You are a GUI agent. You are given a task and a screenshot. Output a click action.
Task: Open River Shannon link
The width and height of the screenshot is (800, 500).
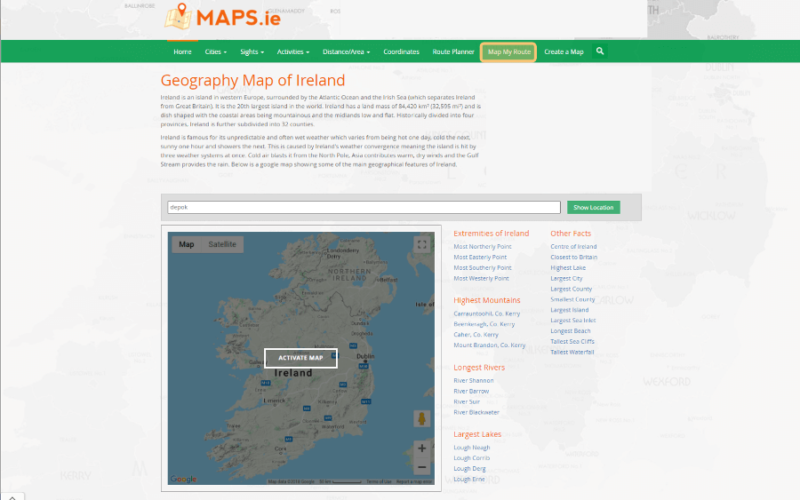coord(473,381)
